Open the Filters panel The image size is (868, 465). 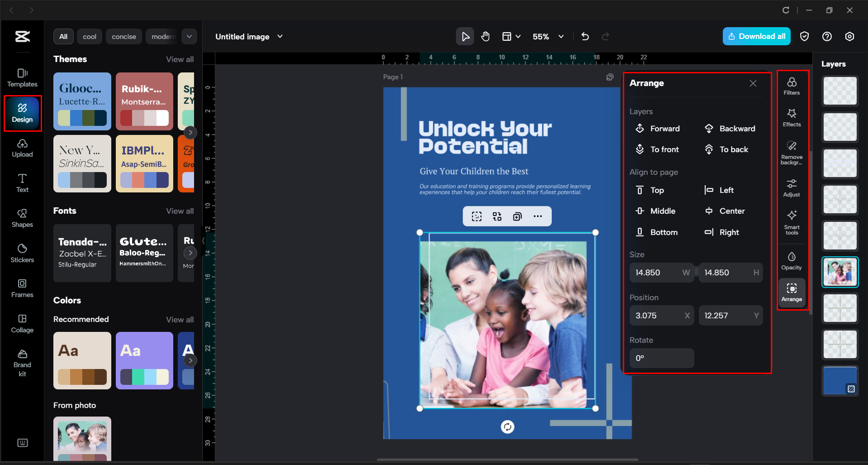[792, 86]
